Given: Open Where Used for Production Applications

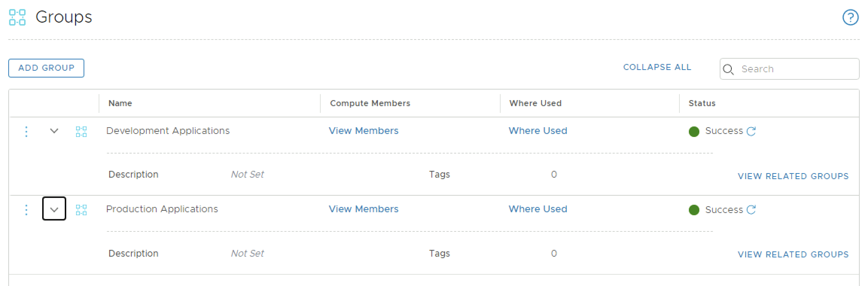Looking at the screenshot, I should pyautogui.click(x=538, y=209).
